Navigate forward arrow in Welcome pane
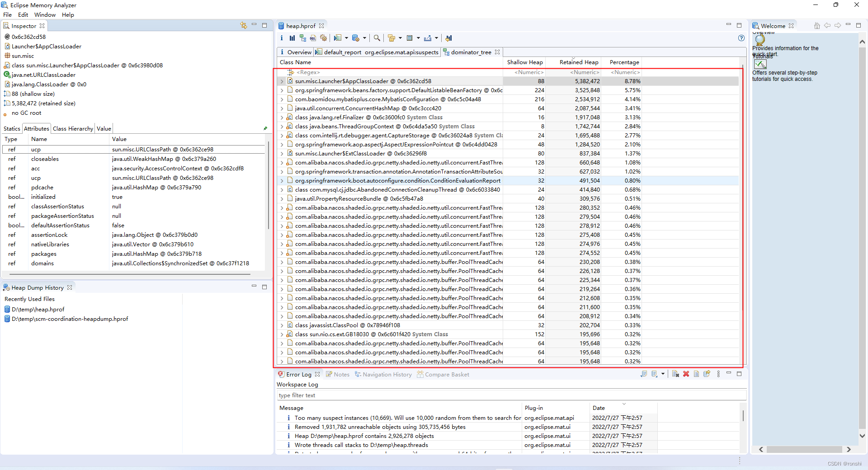The width and height of the screenshot is (868, 470). pyautogui.click(x=838, y=26)
